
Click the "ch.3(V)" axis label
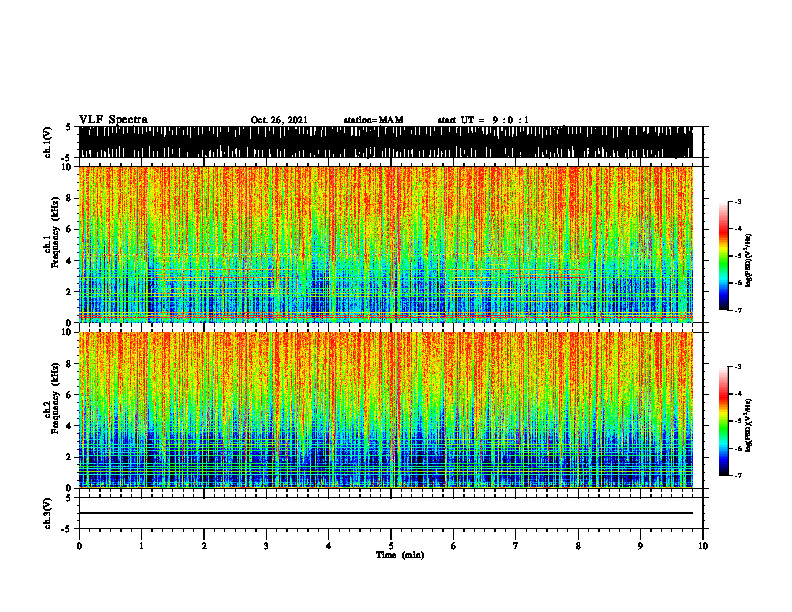click(x=47, y=513)
